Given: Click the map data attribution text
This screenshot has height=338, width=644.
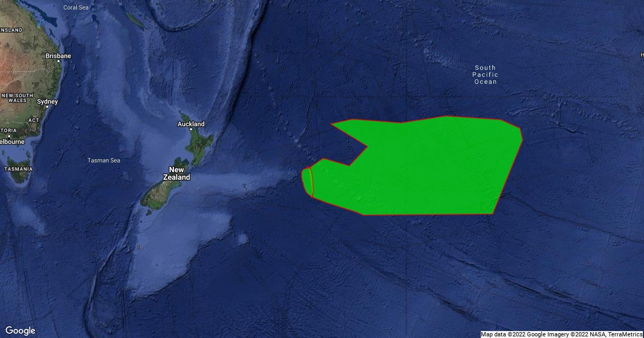Looking at the screenshot, I should 562,334.
